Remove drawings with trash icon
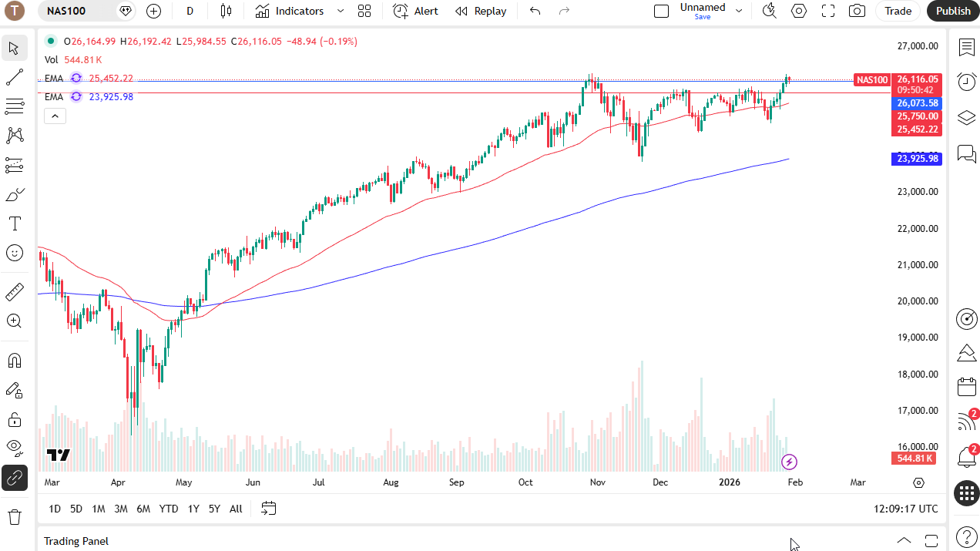This screenshot has height=551, width=980. pyautogui.click(x=14, y=517)
